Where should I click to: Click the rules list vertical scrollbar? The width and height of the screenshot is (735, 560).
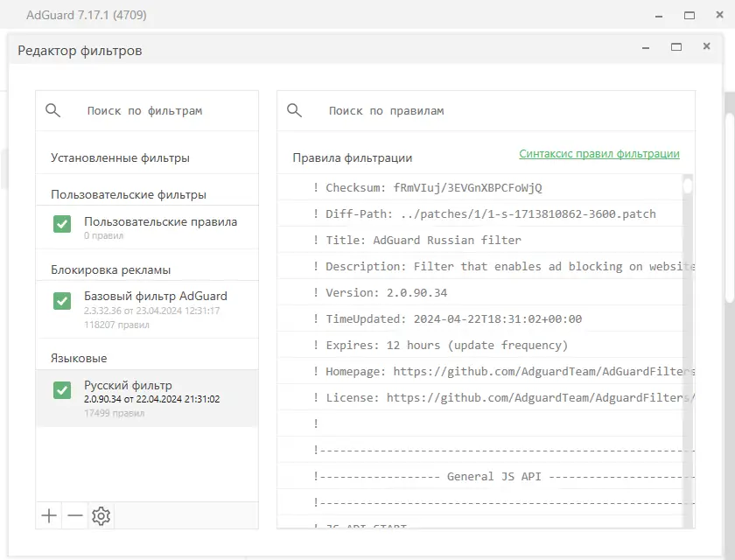click(x=688, y=350)
